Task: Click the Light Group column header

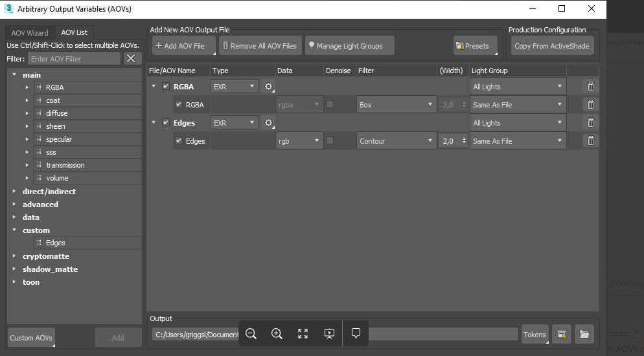Action: pyautogui.click(x=518, y=71)
